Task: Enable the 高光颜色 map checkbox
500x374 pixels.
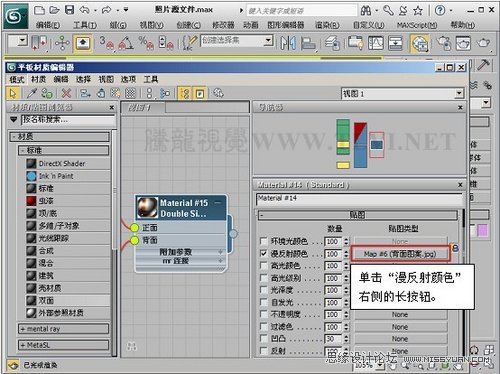Action: coord(263,266)
